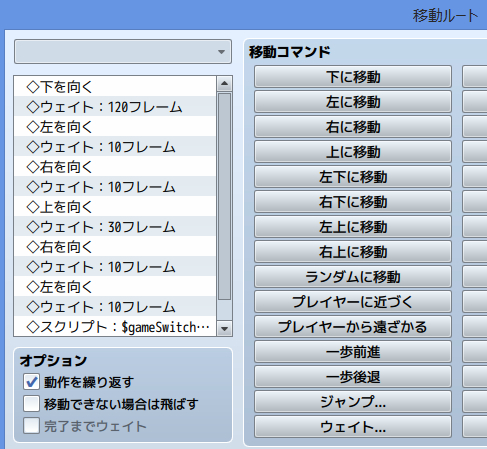487x449 pixels.
Task: Open the empty target character dropdown
Action: 123,52
